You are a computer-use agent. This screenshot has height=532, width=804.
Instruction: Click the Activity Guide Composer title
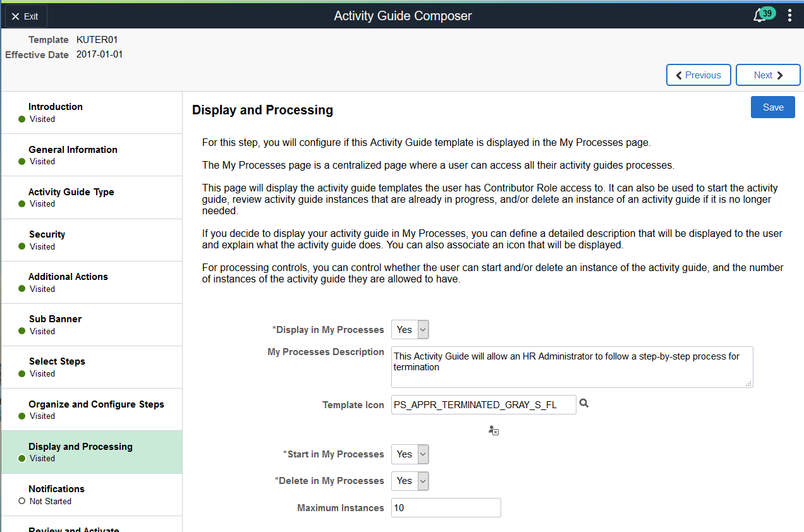tap(403, 16)
